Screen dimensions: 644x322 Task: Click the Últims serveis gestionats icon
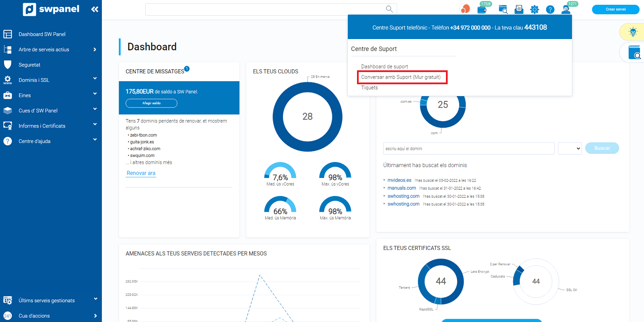tap(8, 300)
